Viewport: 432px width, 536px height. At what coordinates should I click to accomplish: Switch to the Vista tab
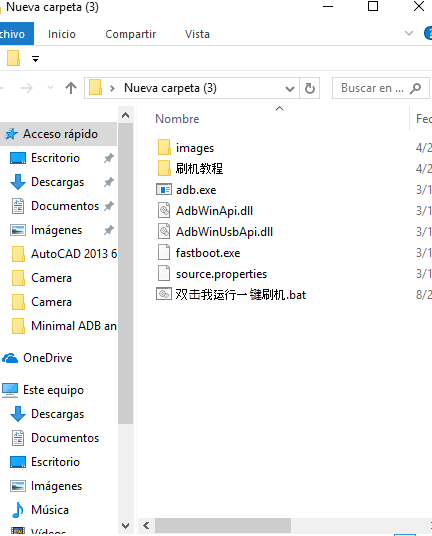[x=197, y=34]
